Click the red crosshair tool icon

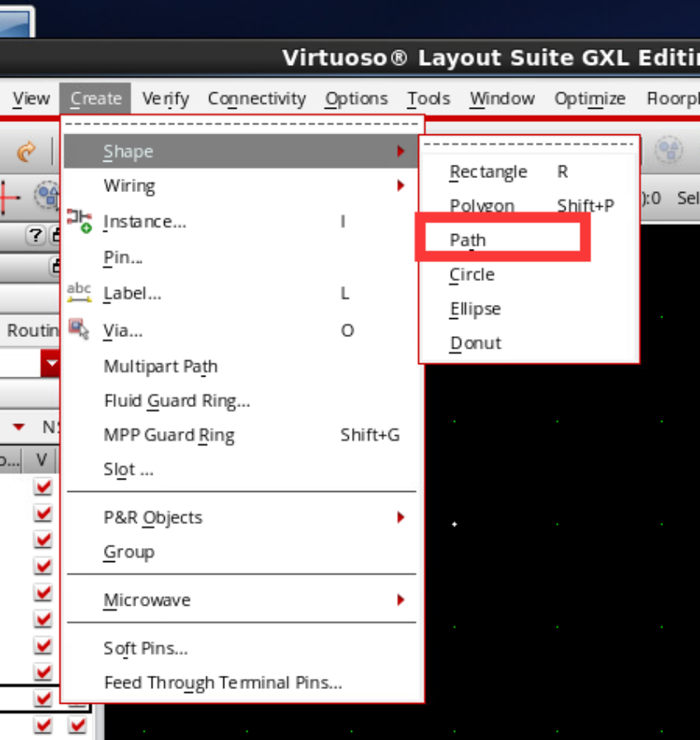click(x=9, y=197)
